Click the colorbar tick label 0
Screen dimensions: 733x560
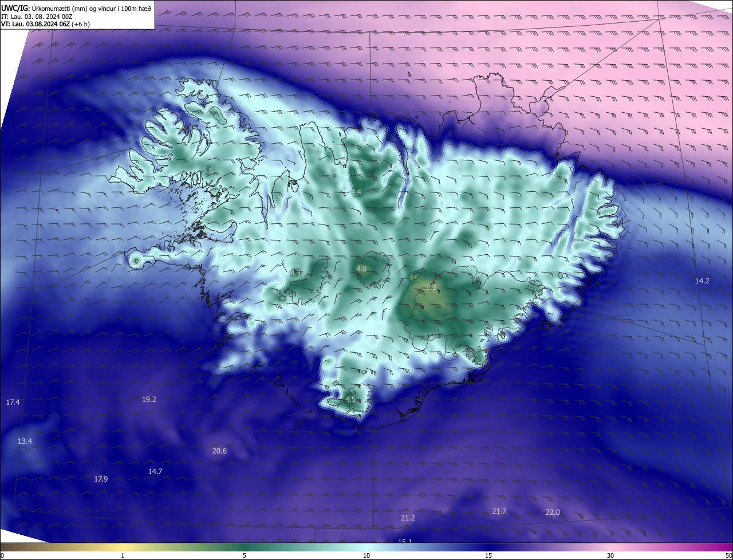pos(2,555)
